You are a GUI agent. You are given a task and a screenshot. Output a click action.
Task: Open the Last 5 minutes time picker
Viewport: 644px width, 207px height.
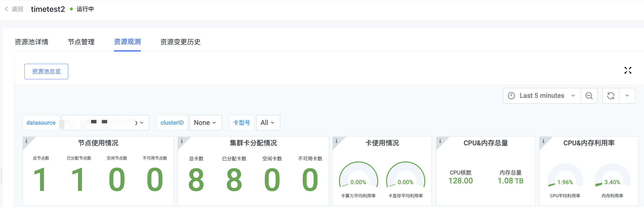[542, 96]
